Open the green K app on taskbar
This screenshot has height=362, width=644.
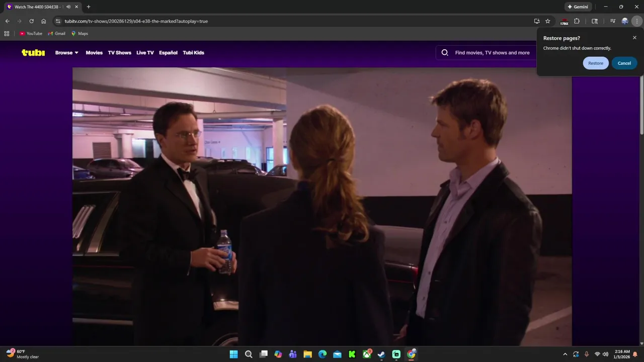[352, 354]
